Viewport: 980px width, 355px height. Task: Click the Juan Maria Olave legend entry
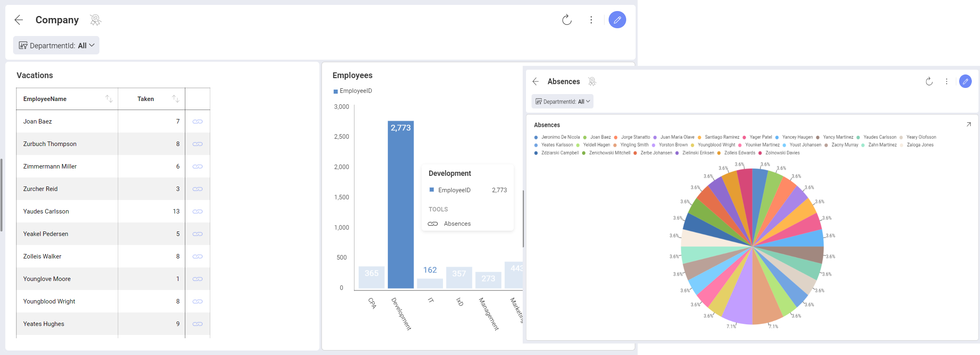pyautogui.click(x=674, y=137)
